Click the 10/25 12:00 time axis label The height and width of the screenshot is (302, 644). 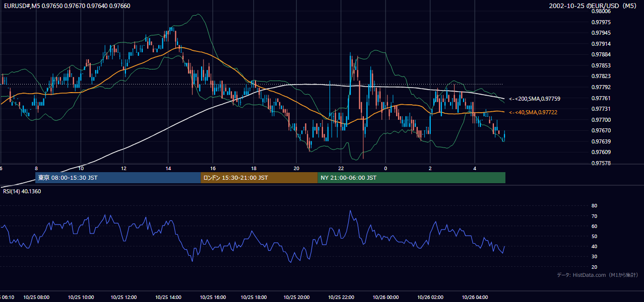124,297
